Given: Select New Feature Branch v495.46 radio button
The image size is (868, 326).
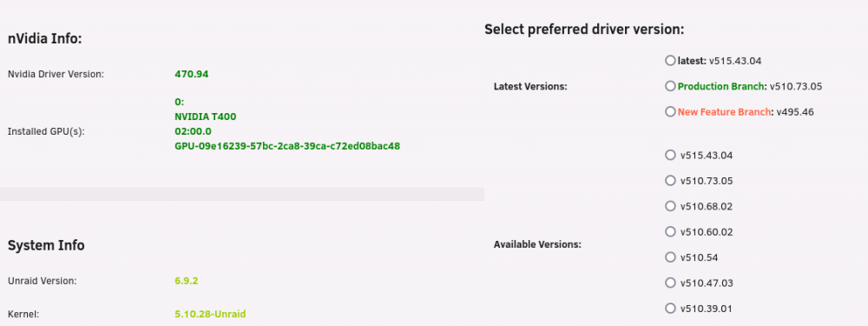Looking at the screenshot, I should pos(670,111).
